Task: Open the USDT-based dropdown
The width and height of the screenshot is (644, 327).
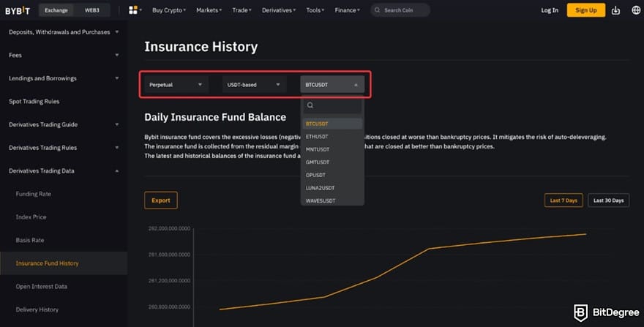Action: pyautogui.click(x=254, y=85)
